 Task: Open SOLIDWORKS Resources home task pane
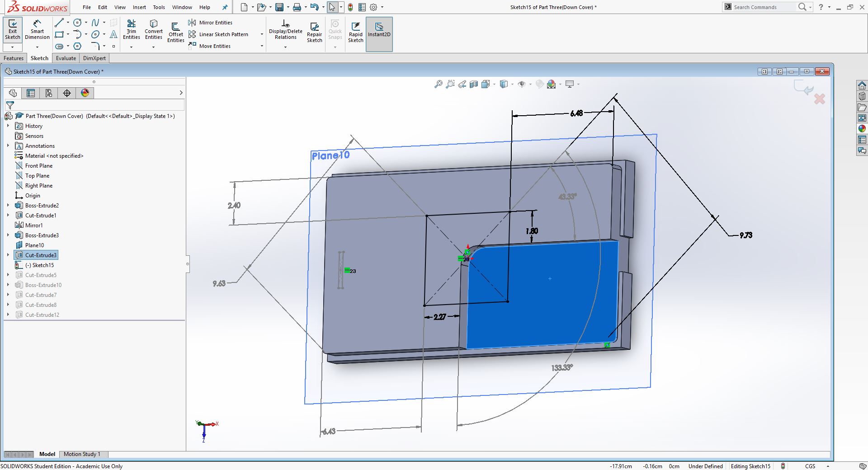(862, 86)
